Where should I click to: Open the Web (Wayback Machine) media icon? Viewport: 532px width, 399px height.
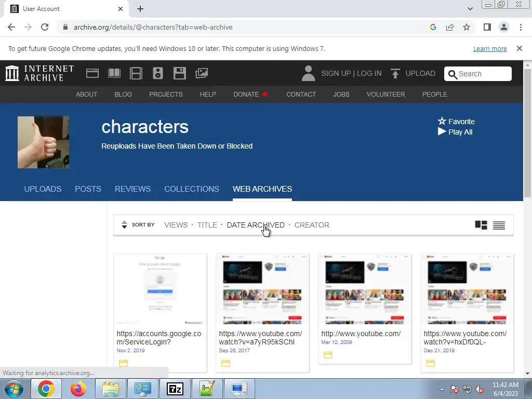click(x=92, y=73)
